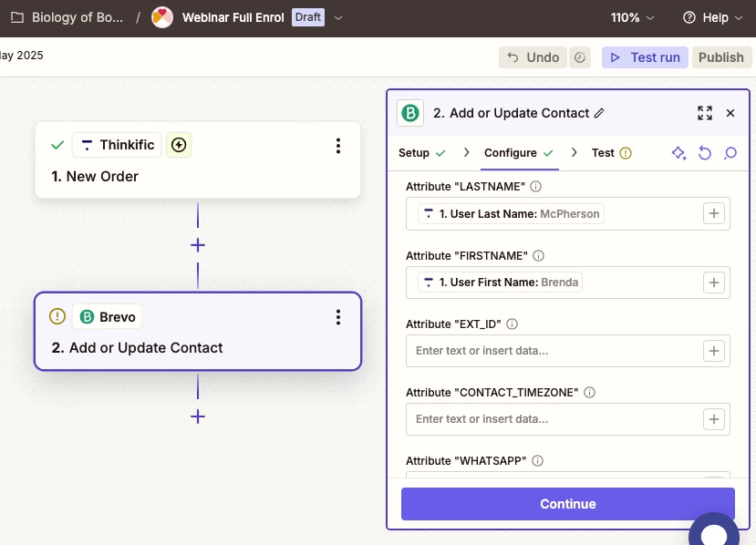Viewport: 756px width, 545px height.
Task: Insert data into EXT_ID with plus
Action: tap(714, 351)
